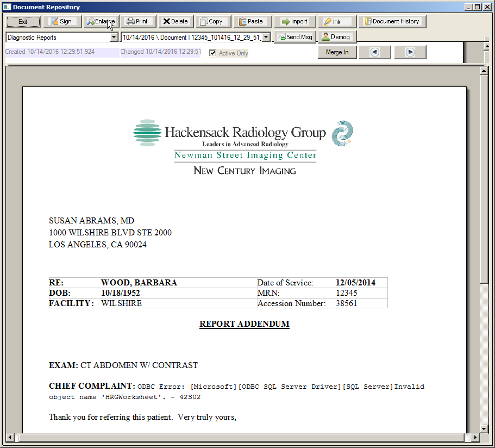Toggle the Active Only checkbox

212,53
